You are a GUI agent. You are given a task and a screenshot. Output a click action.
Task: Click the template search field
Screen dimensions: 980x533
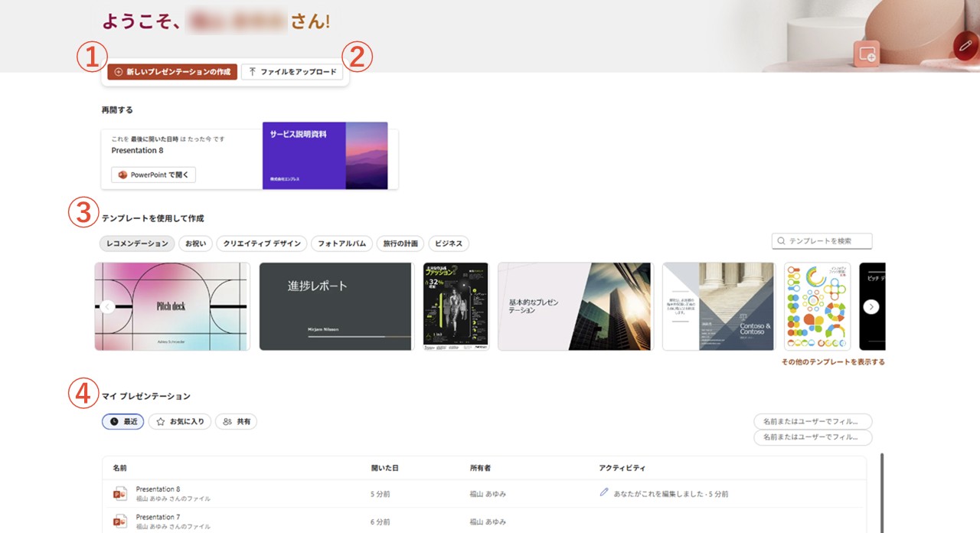pyautogui.click(x=822, y=241)
